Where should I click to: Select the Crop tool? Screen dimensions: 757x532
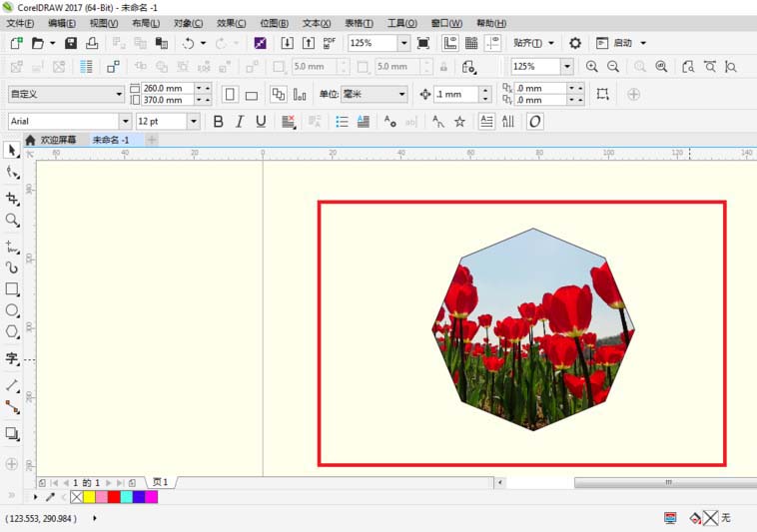[12, 199]
